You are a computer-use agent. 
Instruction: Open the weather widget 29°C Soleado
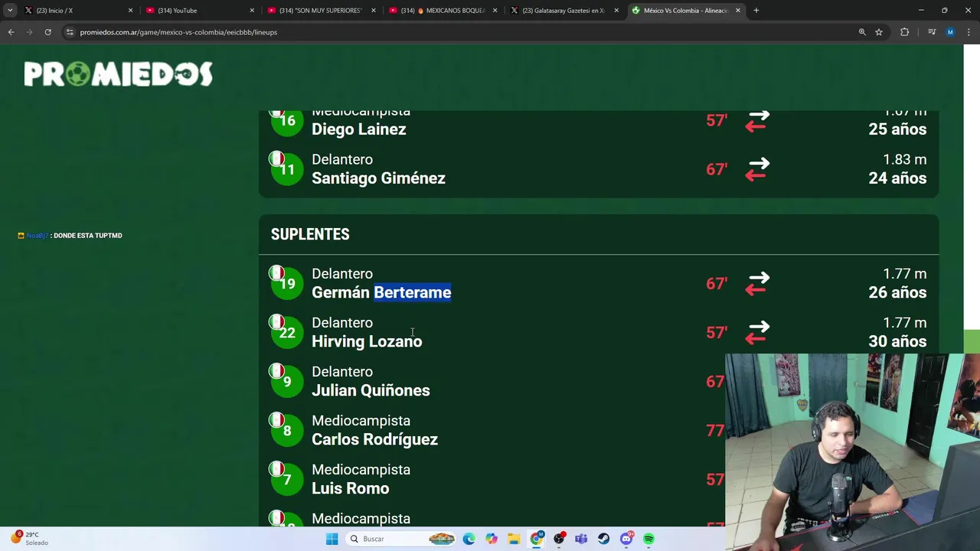[x=29, y=539]
